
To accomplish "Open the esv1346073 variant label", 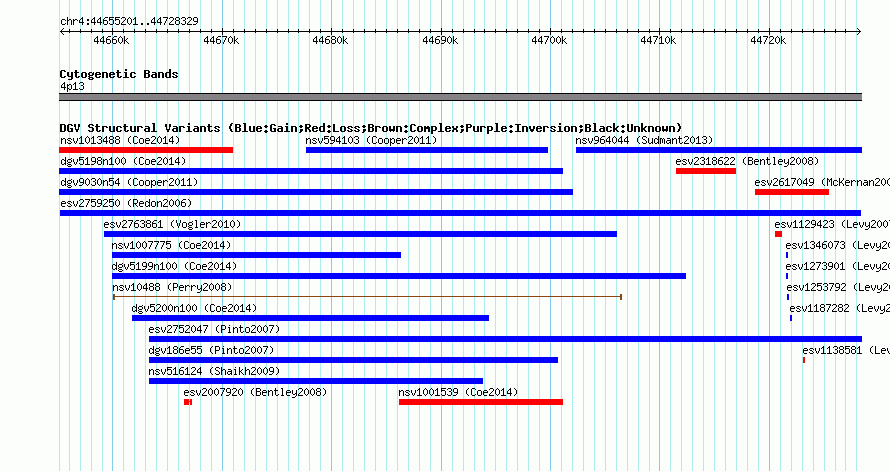I will pos(837,245).
